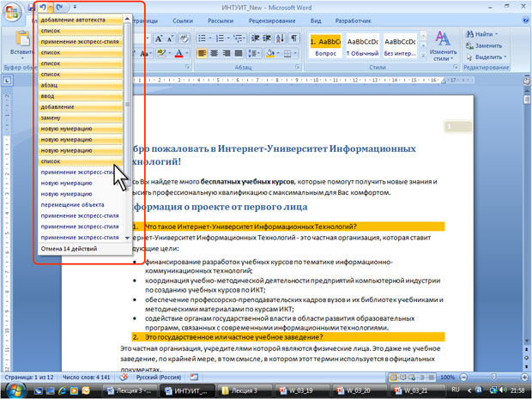Open the Undo history dropdown arrow

pyautogui.click(x=51, y=7)
